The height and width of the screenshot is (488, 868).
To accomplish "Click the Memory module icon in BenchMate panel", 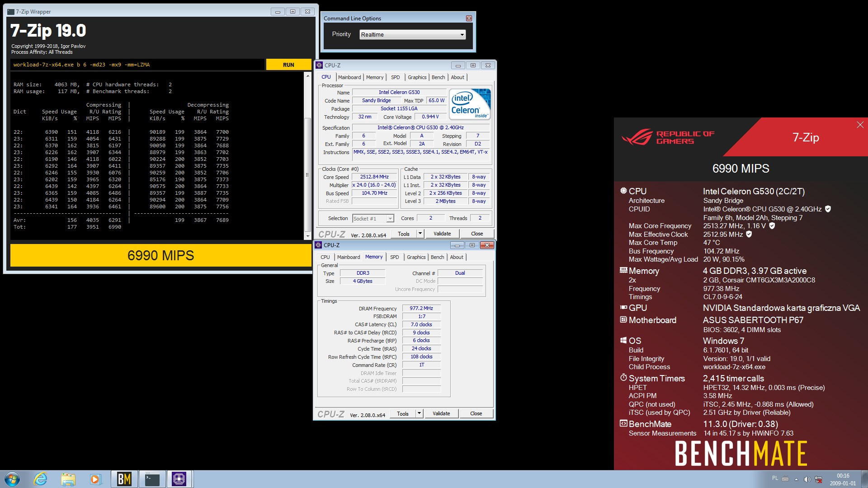I will (623, 270).
